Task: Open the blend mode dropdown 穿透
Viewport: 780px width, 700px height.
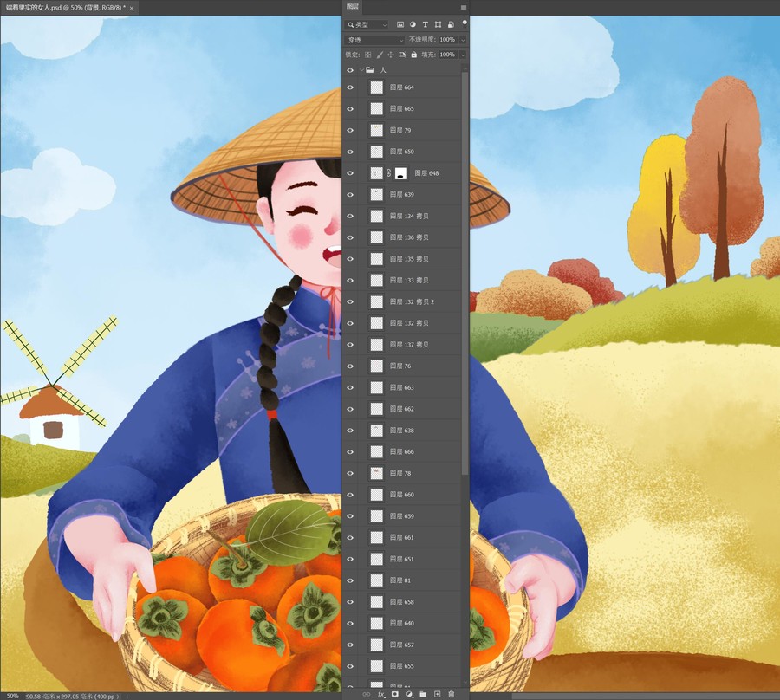Action: click(x=375, y=40)
